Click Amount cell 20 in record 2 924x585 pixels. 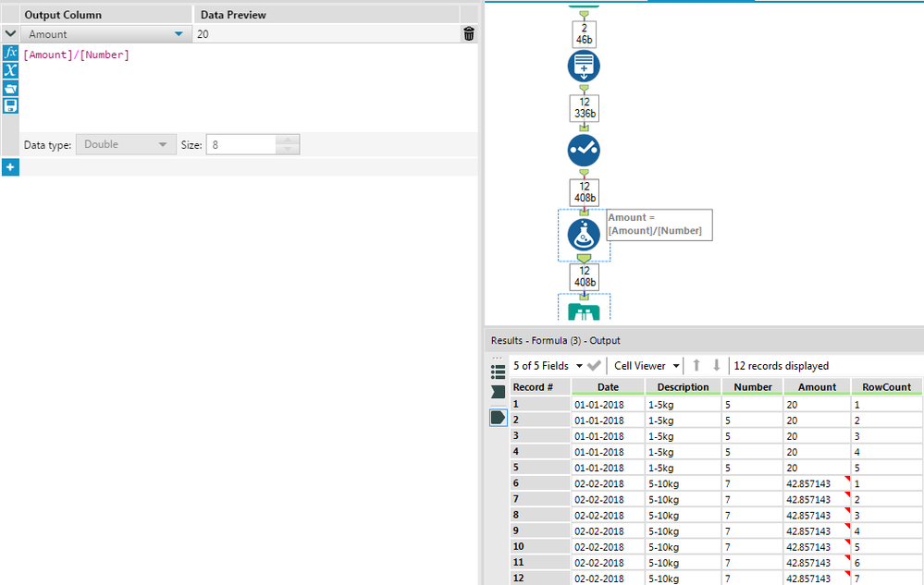[817, 420]
